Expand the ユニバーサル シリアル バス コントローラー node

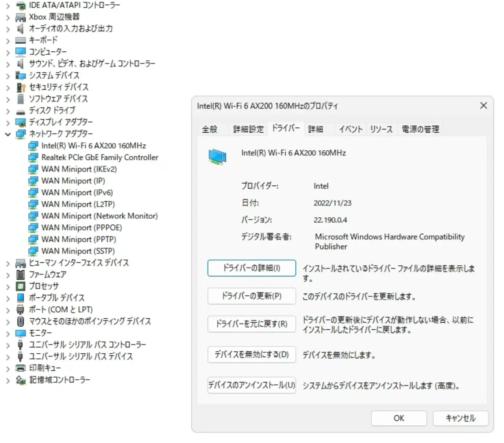tap(8, 345)
